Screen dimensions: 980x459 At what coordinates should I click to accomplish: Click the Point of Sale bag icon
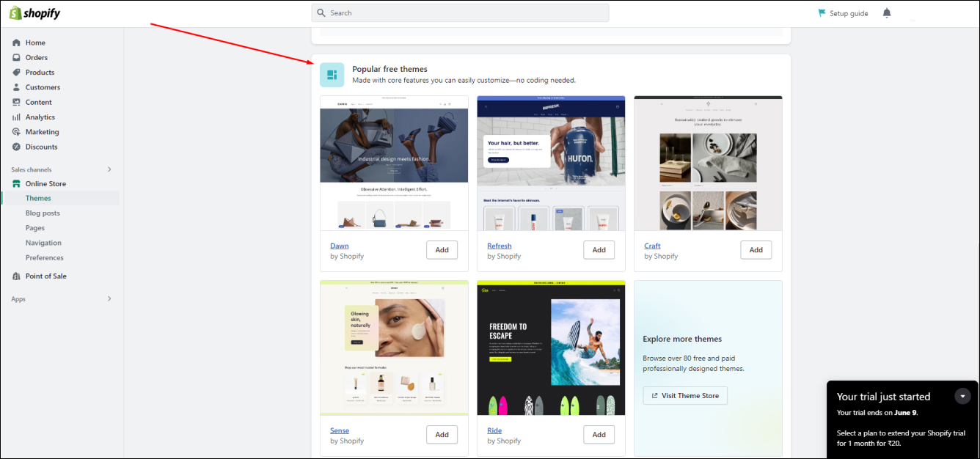[16, 276]
